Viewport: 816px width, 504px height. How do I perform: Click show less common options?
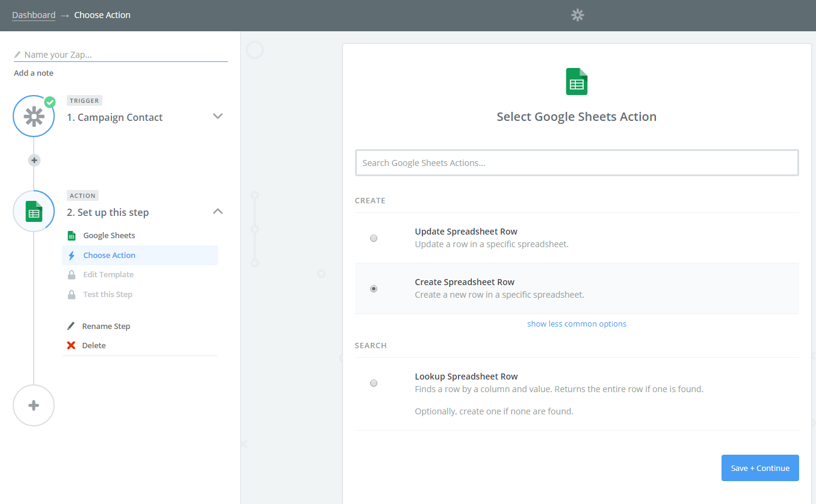[x=576, y=324]
